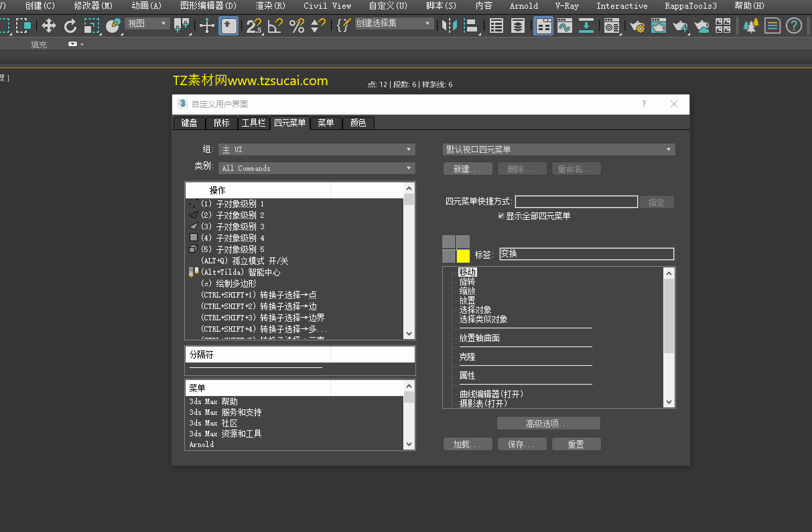812x532 pixels.
Task: Click the Use Pivot Point Center icon
Action: (181, 26)
